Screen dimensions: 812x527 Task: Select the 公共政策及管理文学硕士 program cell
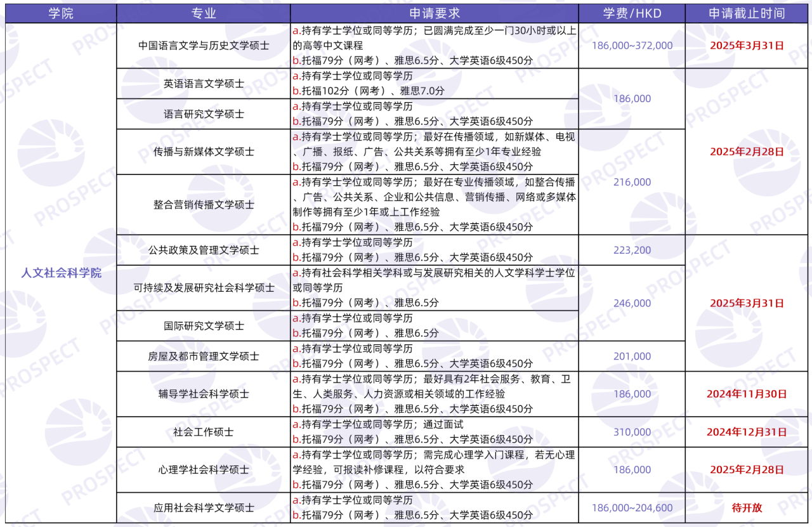tap(204, 250)
